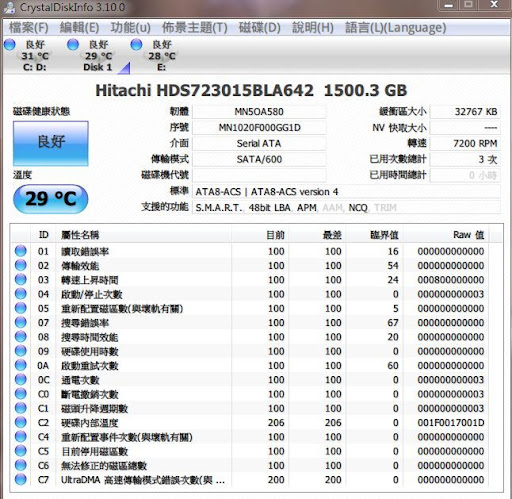
Task: Select the 目前停用磁區數 attribute name
Action: (x=95, y=452)
